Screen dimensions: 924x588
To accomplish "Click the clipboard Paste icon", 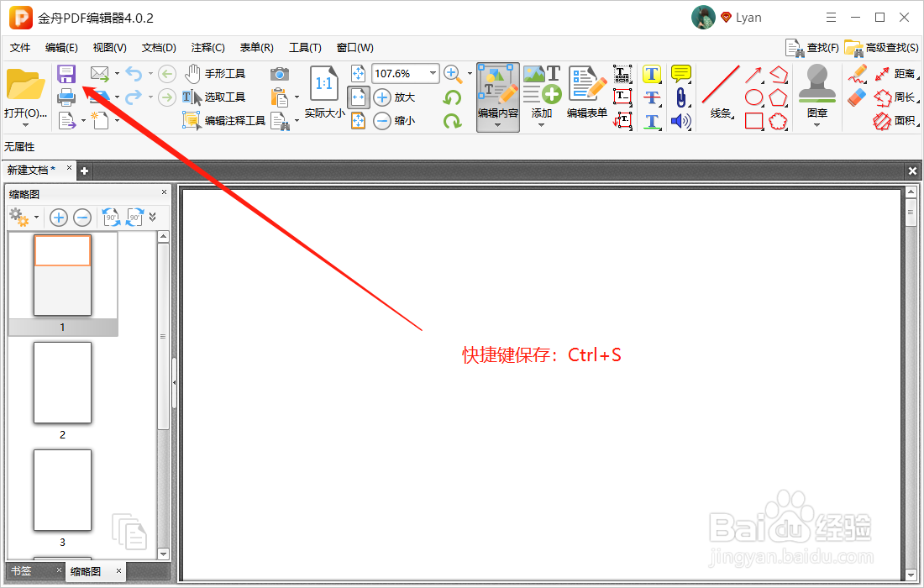I will tap(280, 97).
